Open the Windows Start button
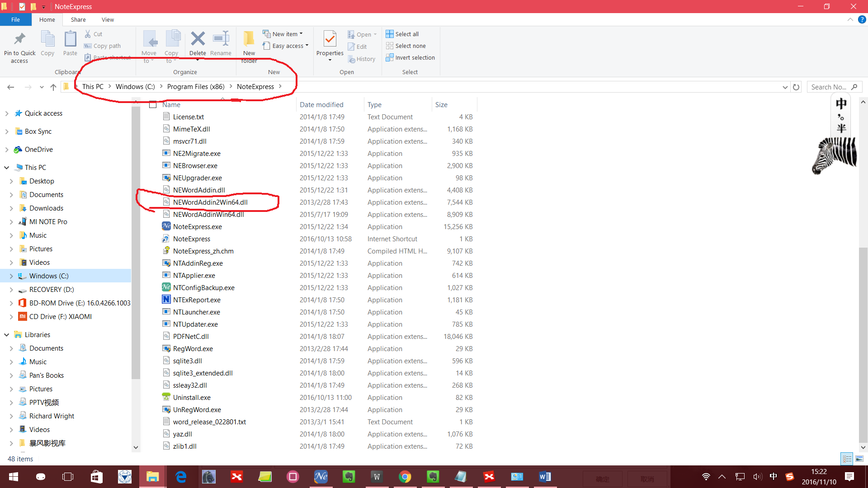 click(13, 477)
